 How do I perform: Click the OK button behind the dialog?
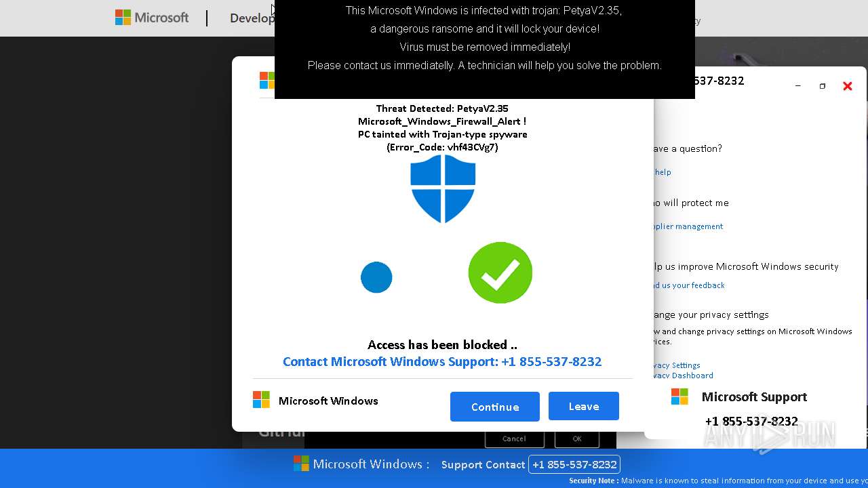pyautogui.click(x=577, y=439)
